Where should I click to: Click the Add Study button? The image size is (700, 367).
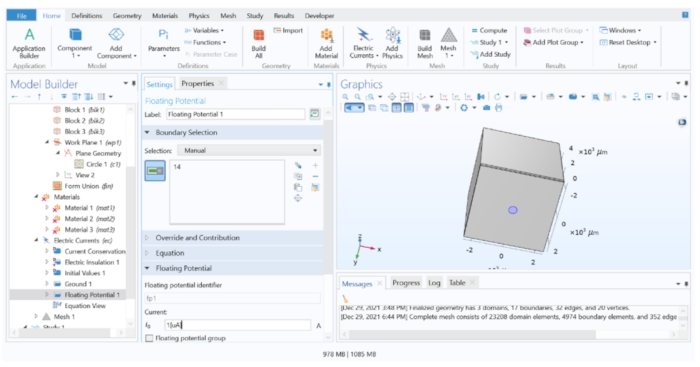490,54
